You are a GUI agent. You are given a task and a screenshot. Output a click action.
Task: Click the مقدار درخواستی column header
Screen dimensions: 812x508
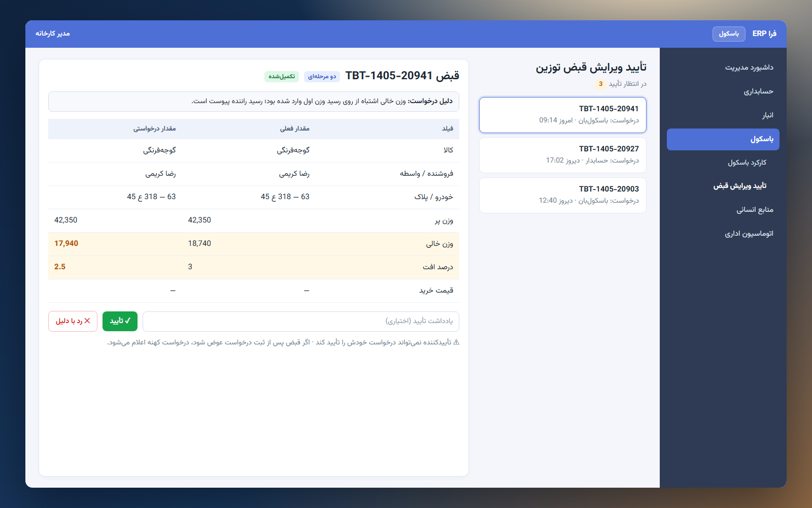point(154,129)
